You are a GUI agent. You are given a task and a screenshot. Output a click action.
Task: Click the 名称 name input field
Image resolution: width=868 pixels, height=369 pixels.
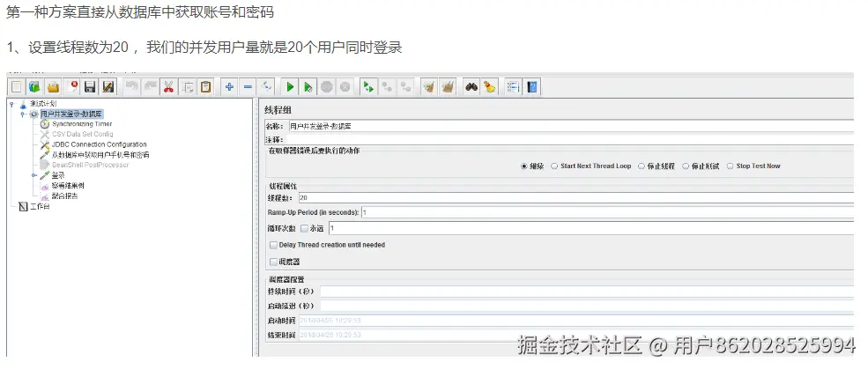pos(571,126)
